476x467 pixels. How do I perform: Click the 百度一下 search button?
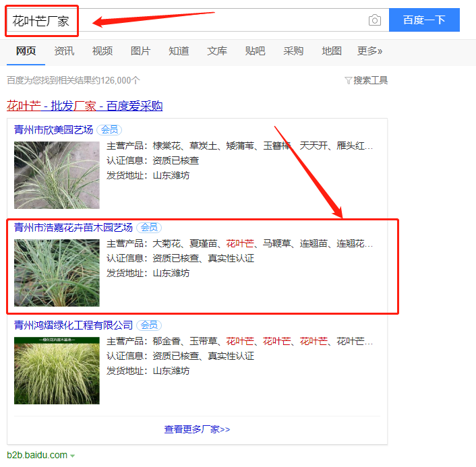(424, 20)
